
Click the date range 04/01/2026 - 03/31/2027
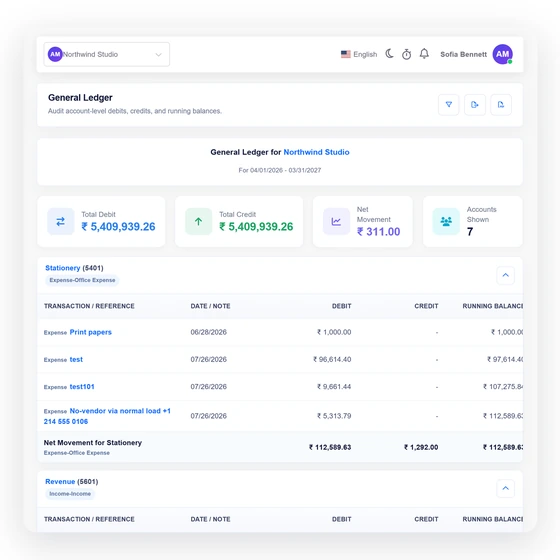[x=280, y=170]
